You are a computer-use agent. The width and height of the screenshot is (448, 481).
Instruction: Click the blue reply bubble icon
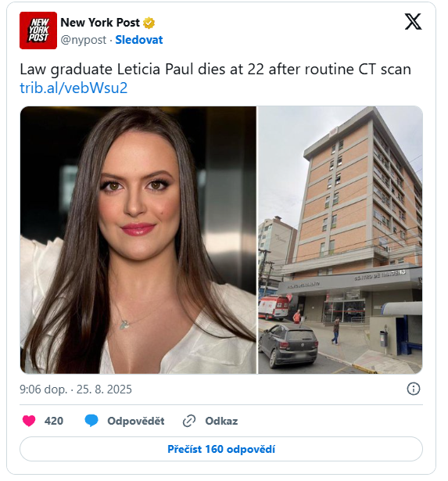pos(91,421)
